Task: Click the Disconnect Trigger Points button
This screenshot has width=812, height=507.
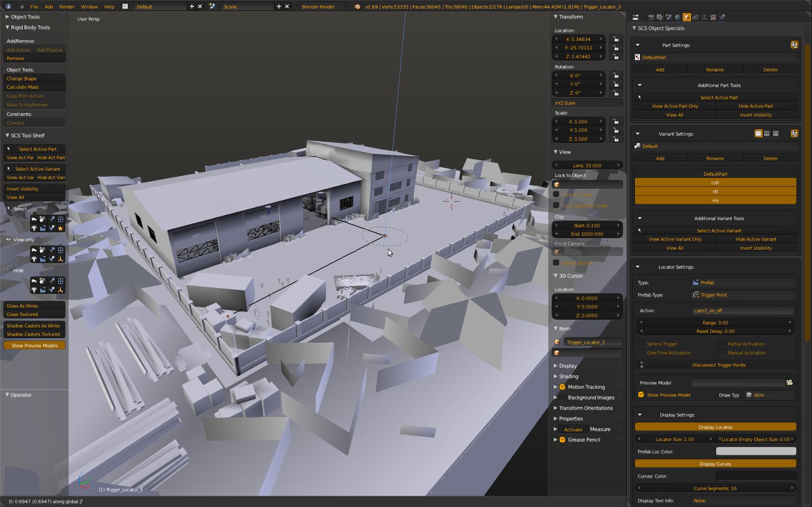Action: (719, 365)
